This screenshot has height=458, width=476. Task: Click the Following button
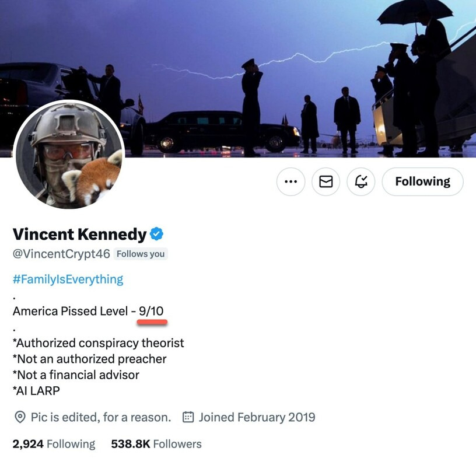422,182
